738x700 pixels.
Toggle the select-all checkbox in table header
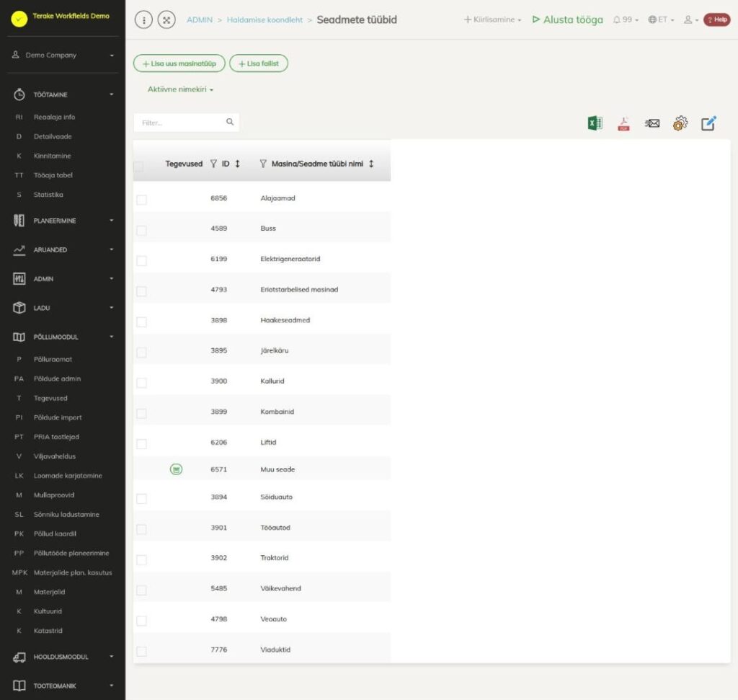139,167
